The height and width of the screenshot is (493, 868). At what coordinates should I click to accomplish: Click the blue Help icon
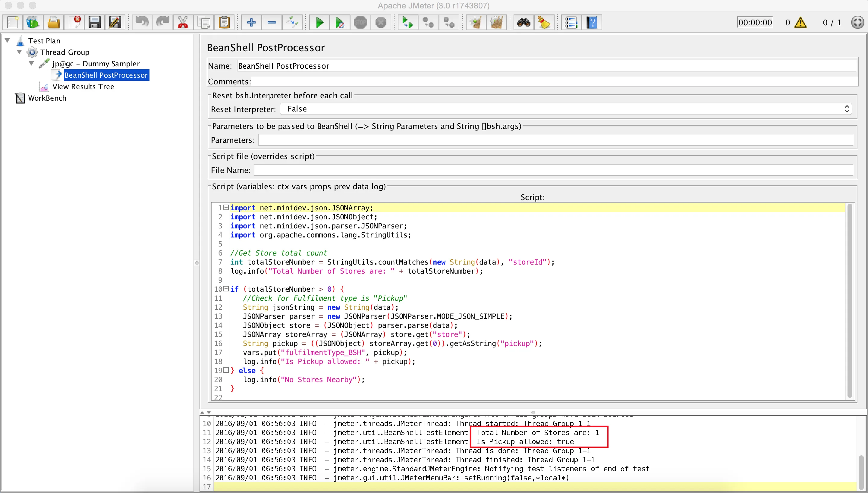(x=592, y=23)
